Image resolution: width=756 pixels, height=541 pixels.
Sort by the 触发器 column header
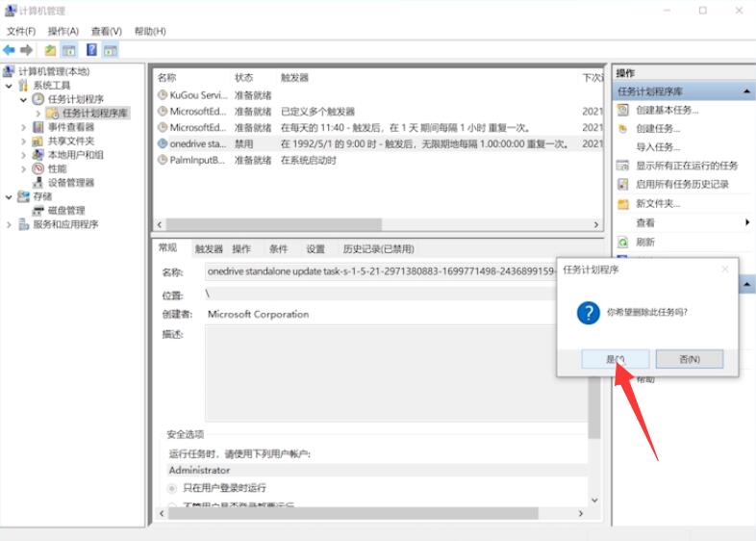294,78
